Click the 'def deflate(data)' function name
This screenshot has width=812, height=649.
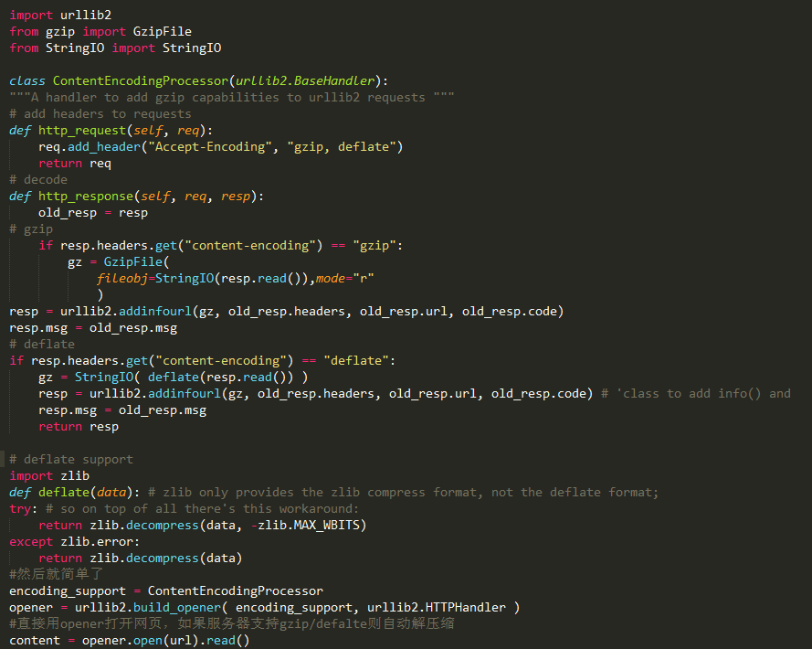click(x=64, y=493)
